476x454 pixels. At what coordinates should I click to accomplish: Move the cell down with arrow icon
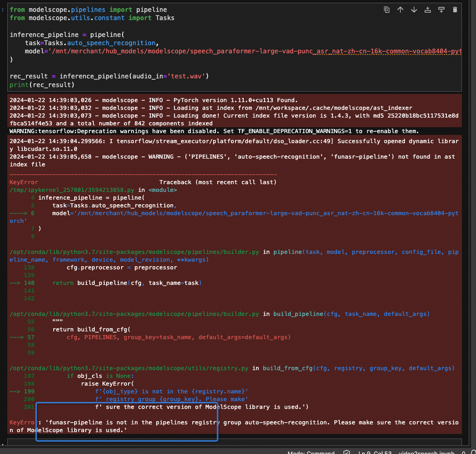tap(414, 10)
